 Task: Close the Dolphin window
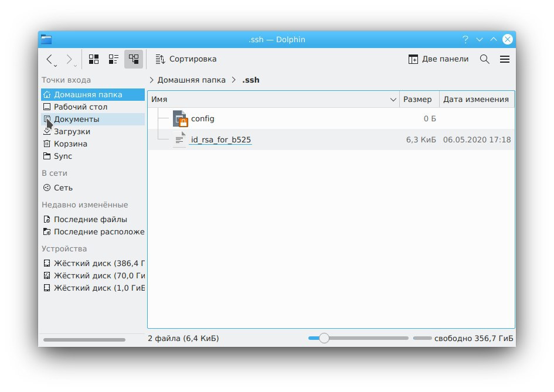[x=508, y=39]
